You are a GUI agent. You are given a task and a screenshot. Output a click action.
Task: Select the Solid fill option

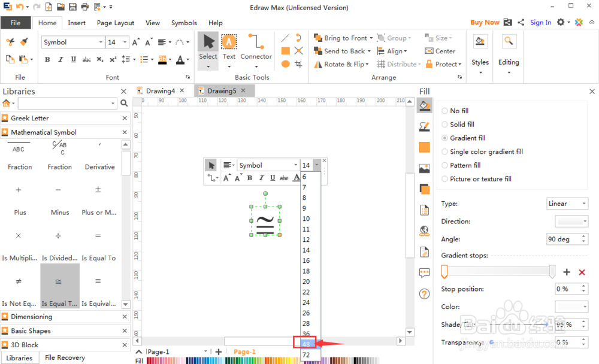point(458,125)
